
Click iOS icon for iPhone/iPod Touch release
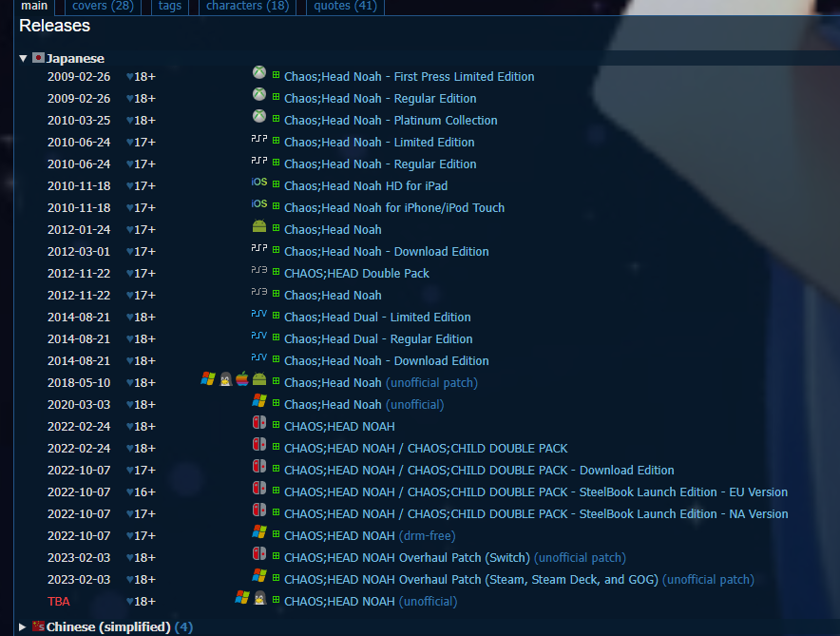point(259,203)
